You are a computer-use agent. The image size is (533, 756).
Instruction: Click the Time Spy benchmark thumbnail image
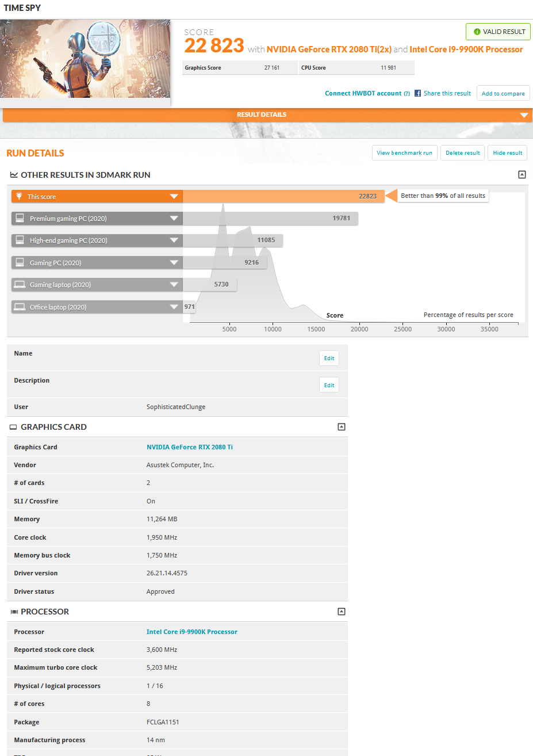click(x=85, y=59)
